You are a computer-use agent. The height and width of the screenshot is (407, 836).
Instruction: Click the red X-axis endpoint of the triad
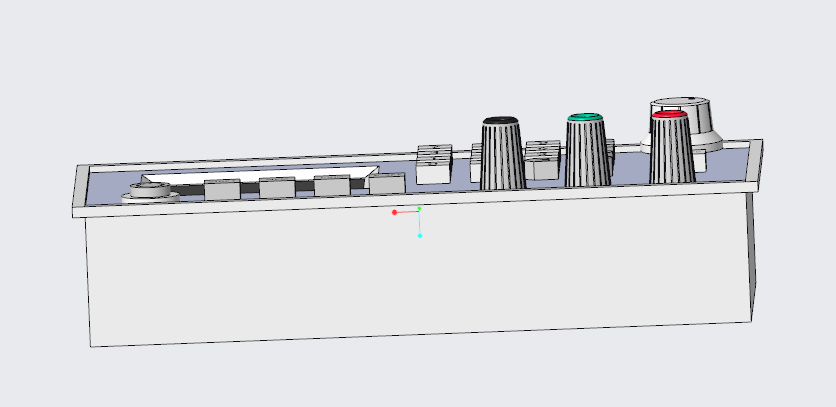(x=395, y=212)
